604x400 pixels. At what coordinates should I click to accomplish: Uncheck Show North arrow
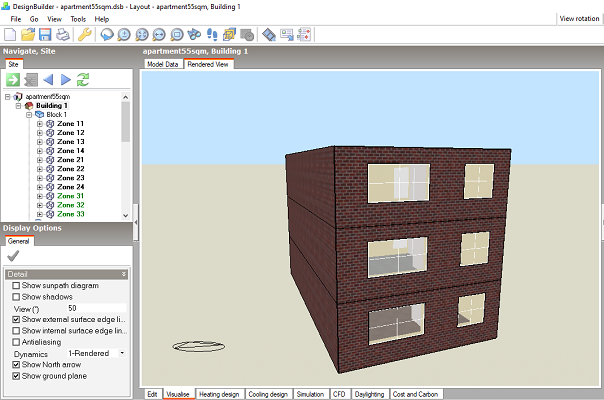15,364
